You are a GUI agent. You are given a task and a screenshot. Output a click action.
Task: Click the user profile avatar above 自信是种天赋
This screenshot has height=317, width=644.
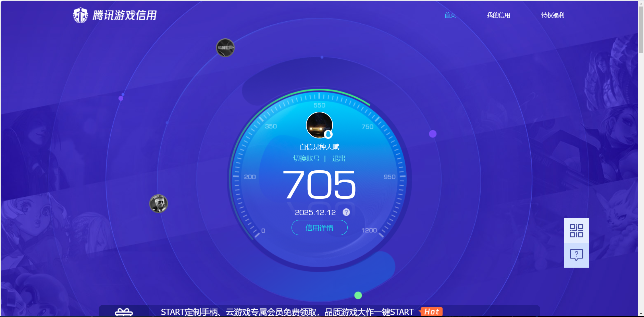(319, 125)
